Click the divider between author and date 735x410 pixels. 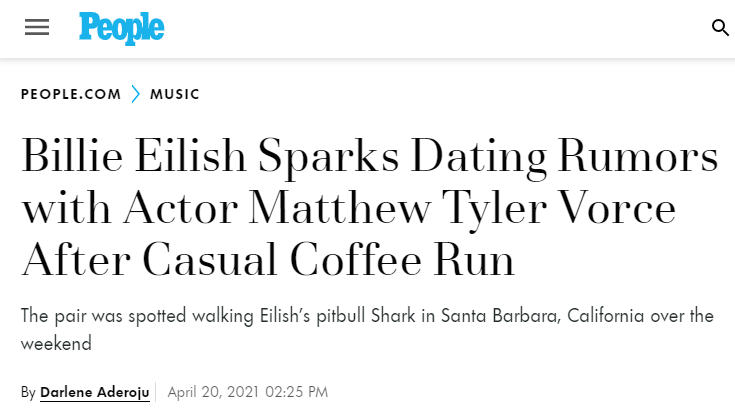coord(156,392)
